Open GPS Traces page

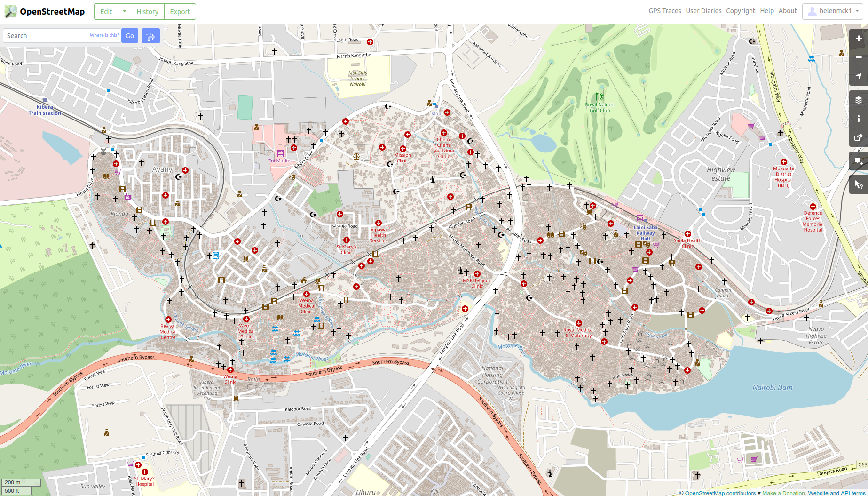665,11
